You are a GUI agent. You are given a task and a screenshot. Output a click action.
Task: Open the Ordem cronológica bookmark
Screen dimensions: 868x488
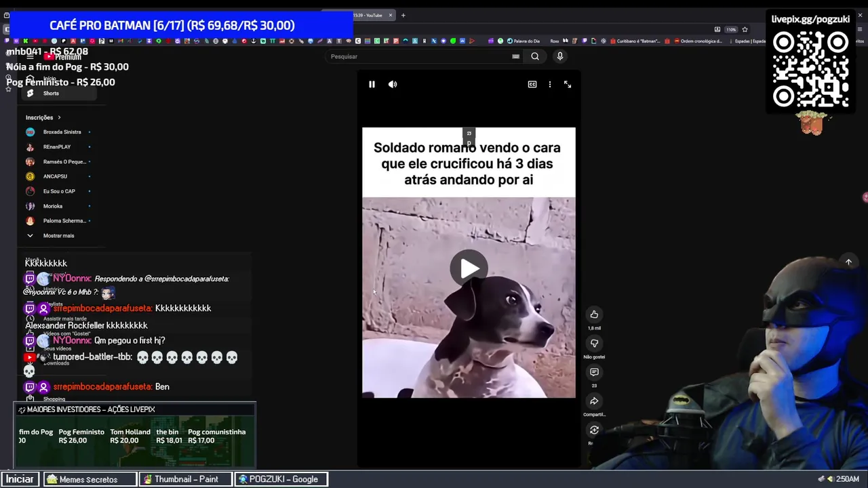point(698,41)
